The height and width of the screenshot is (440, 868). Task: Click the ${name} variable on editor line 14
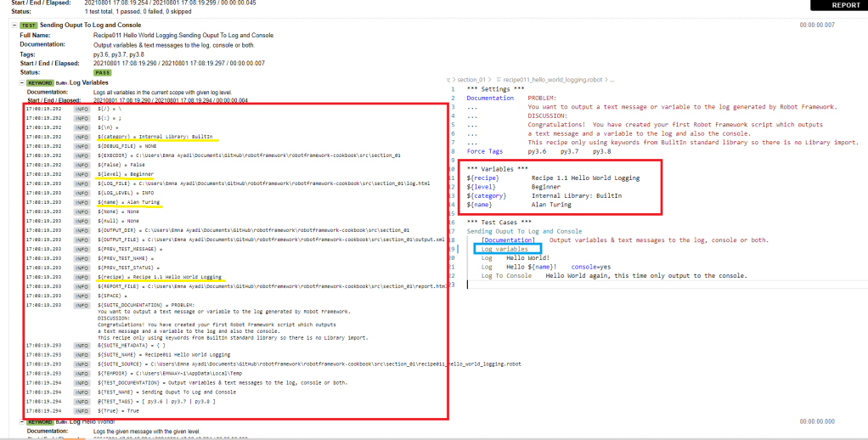[x=479, y=204]
